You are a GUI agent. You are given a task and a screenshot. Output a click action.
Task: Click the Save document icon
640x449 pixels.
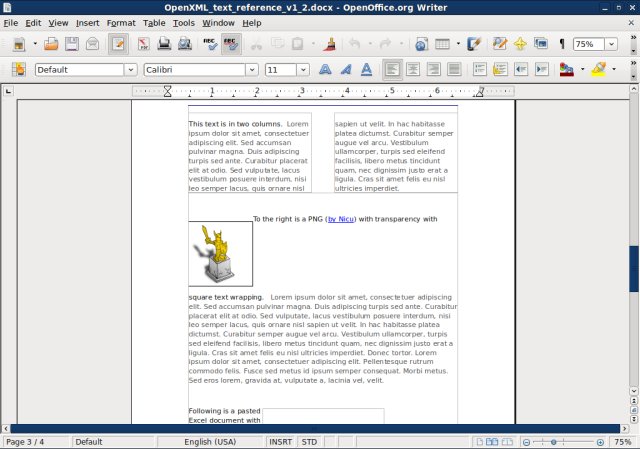coord(71,44)
